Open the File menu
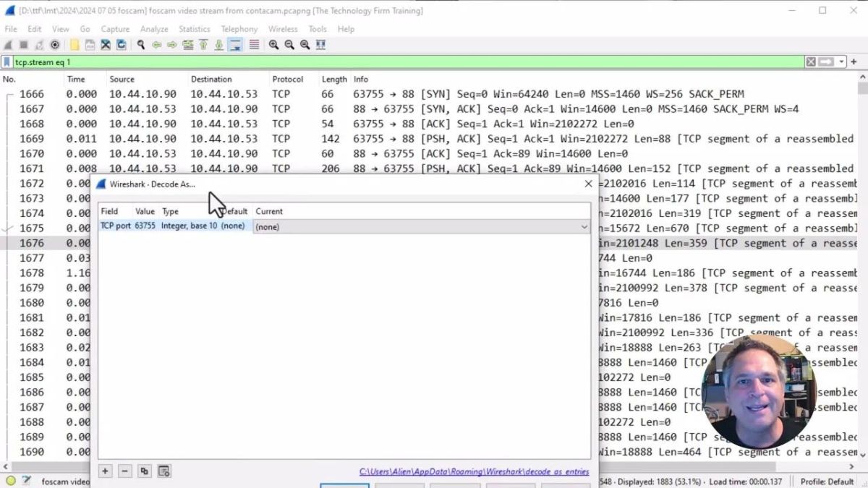 coord(11,29)
